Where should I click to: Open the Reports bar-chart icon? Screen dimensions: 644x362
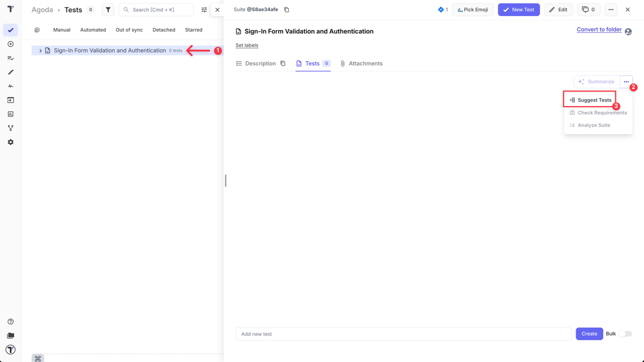(x=11, y=114)
